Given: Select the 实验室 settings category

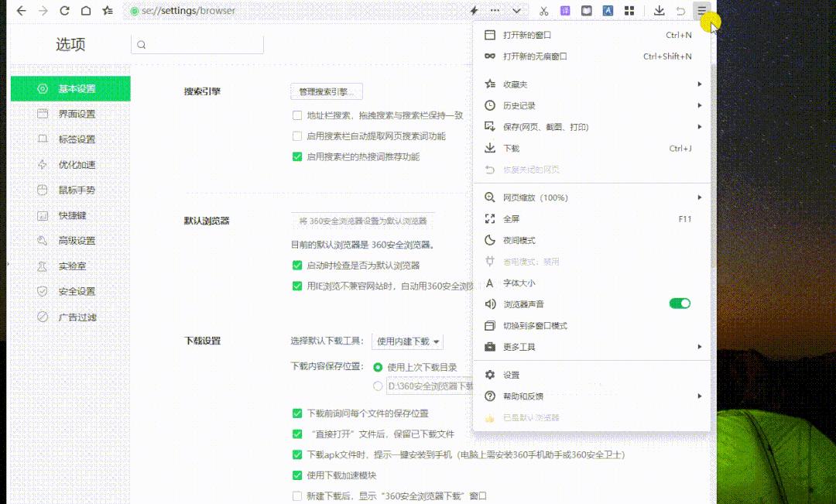Looking at the screenshot, I should (x=70, y=266).
